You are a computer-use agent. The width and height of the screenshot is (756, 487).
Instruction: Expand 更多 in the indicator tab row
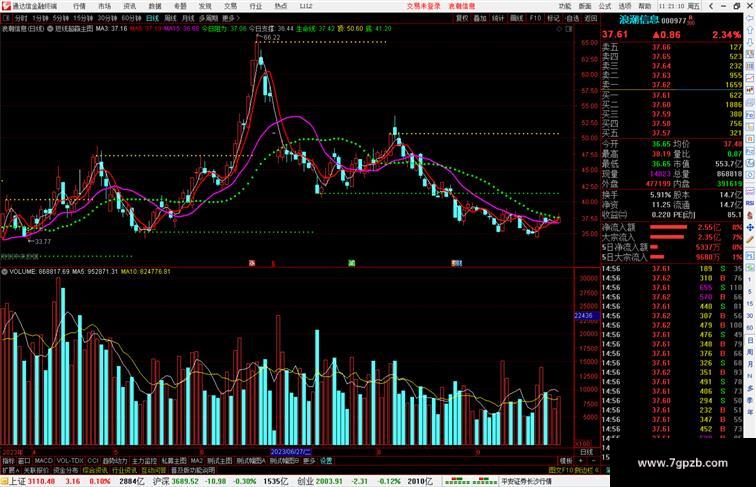point(309,461)
